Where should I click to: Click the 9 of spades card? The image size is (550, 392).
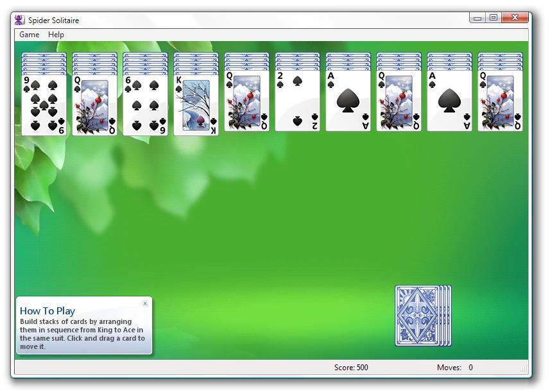coord(44,105)
